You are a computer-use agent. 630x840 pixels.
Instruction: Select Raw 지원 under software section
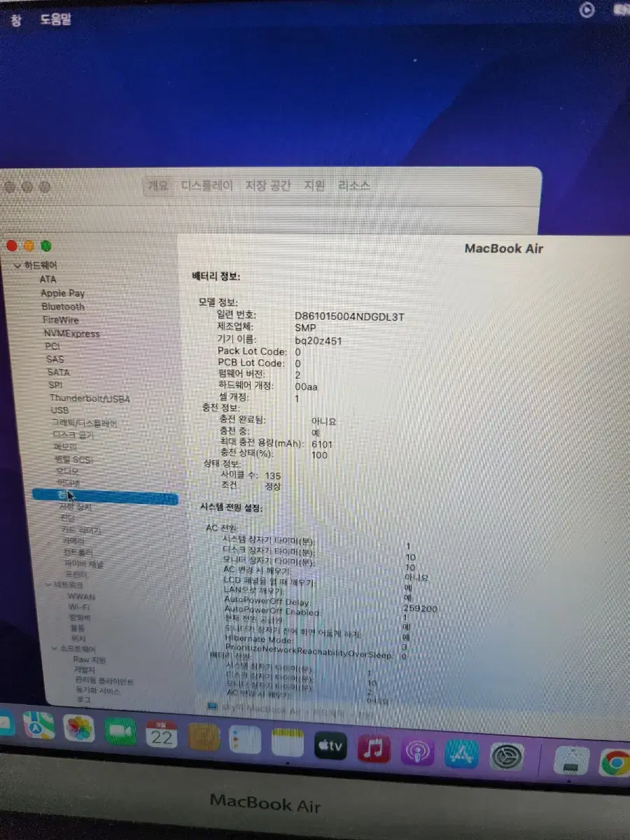coord(90,659)
